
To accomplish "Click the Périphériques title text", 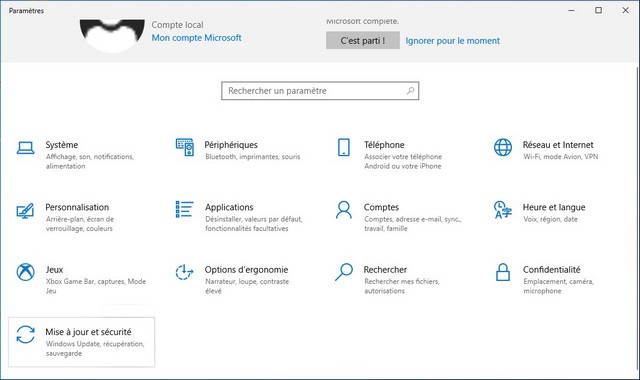I will (x=231, y=145).
